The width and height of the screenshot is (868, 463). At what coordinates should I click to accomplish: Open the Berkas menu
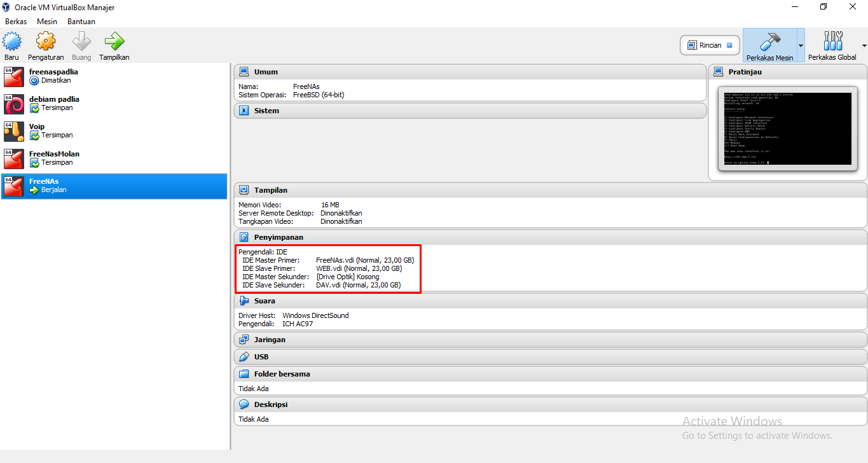pyautogui.click(x=16, y=21)
